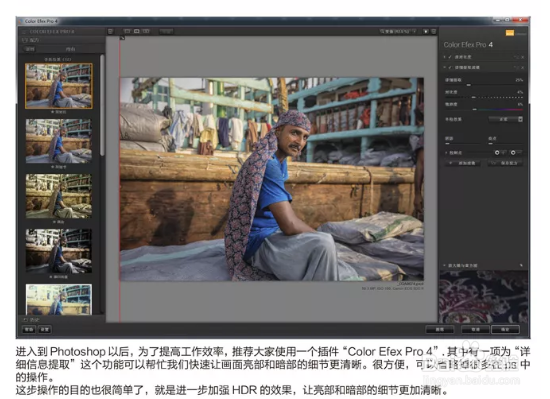550x399 pixels.
Task: Switch to side-by-side preview mode
Action: tap(146, 31)
